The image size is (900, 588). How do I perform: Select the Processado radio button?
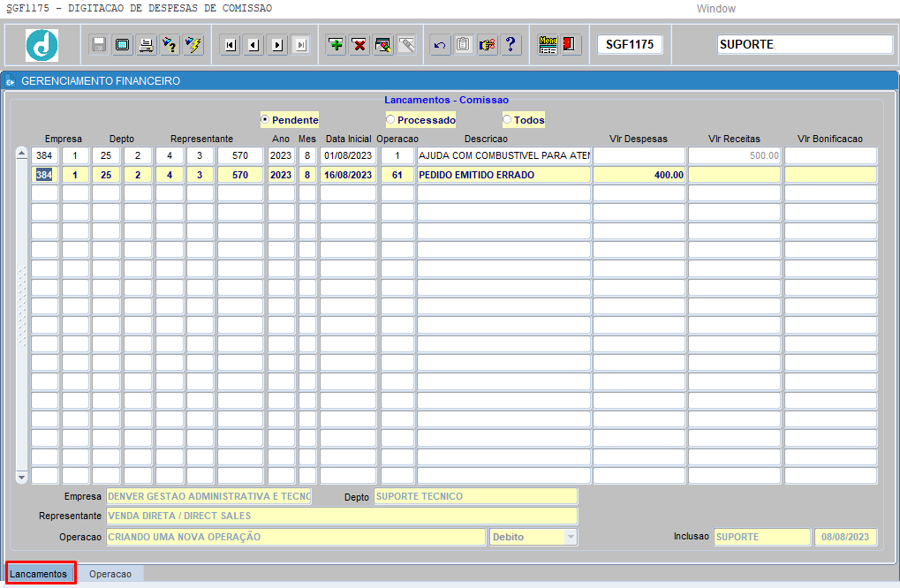(390, 119)
